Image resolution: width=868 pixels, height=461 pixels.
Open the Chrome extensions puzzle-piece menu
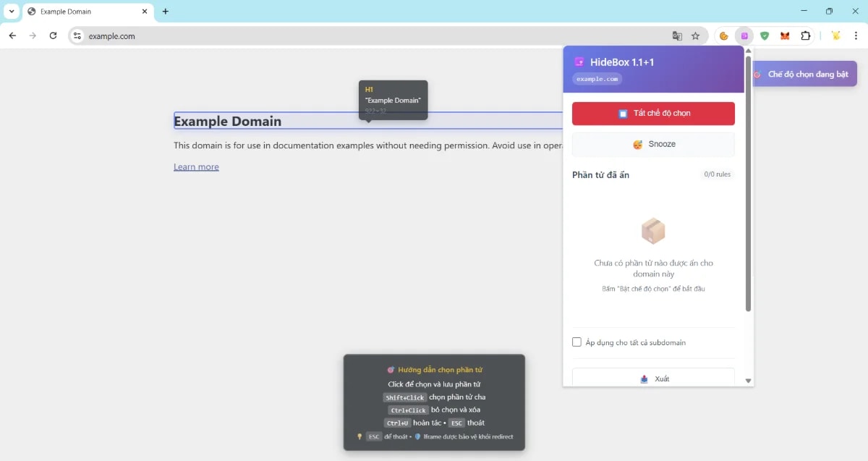[x=805, y=35]
